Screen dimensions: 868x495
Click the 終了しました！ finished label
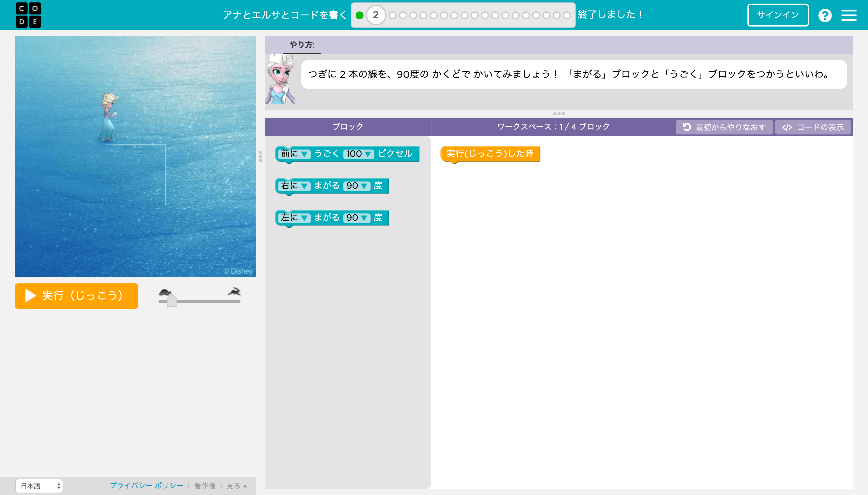pos(610,14)
